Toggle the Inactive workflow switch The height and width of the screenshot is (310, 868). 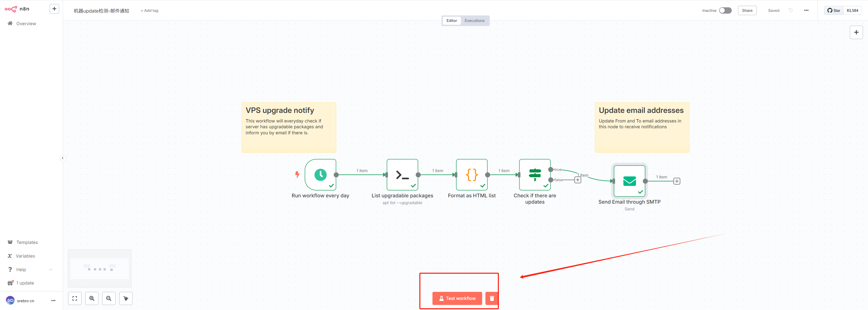725,10
